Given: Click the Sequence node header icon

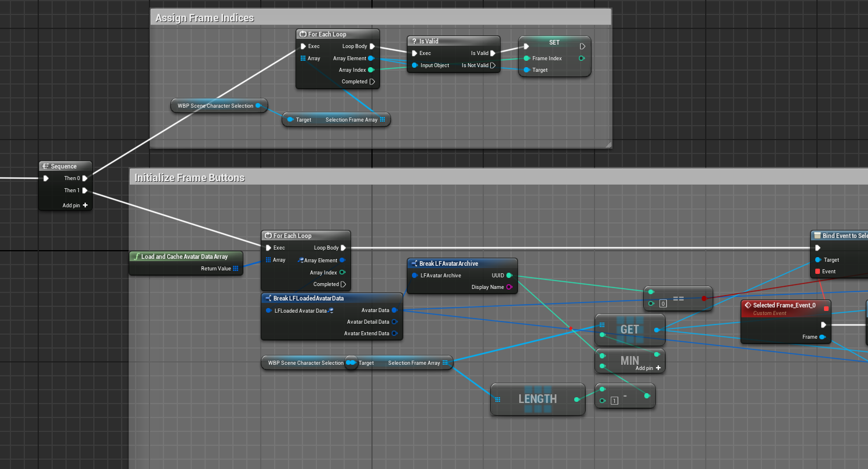Looking at the screenshot, I should tap(46, 166).
